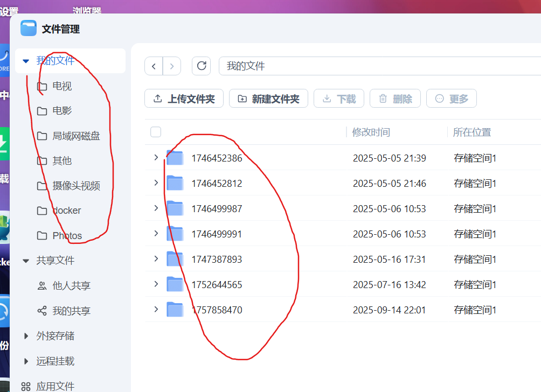Open 他人共享 in the sidebar
The image size is (541, 392).
(72, 285)
